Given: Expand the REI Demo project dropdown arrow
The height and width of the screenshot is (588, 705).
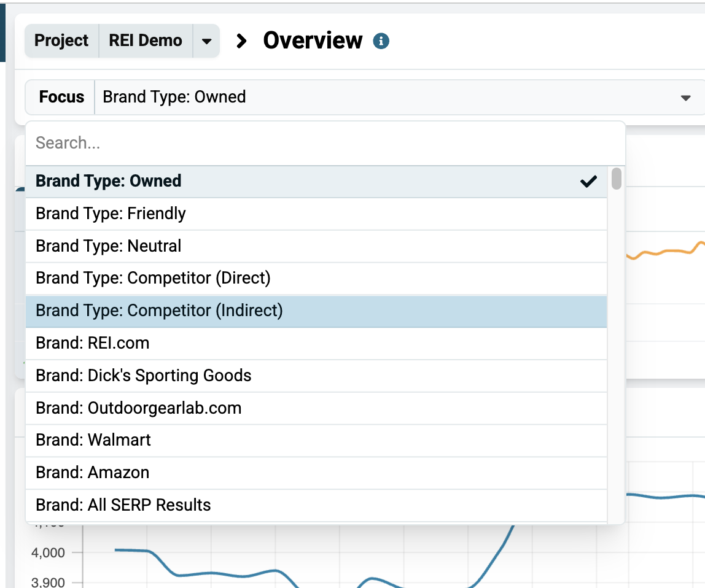Looking at the screenshot, I should pos(206,41).
